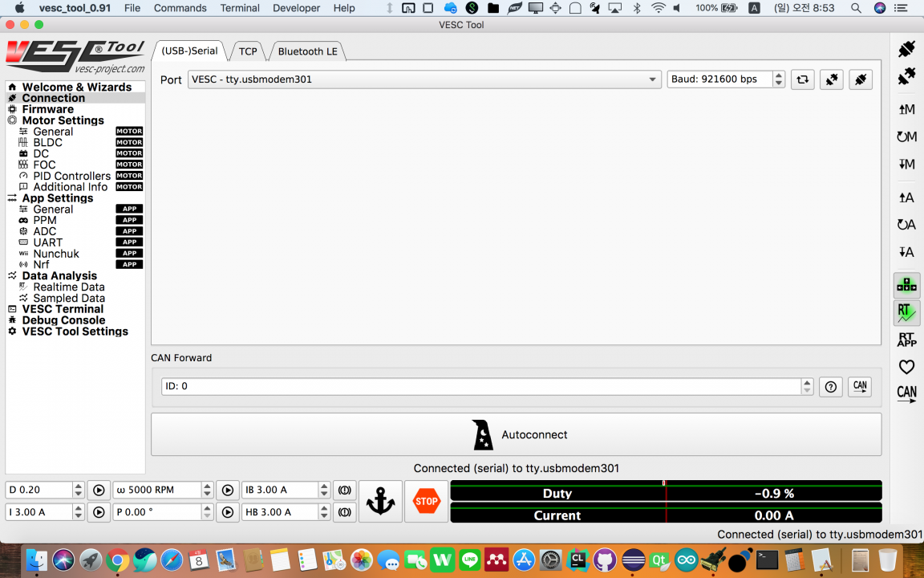Read motor configuration (up arrow M)

coord(906,109)
